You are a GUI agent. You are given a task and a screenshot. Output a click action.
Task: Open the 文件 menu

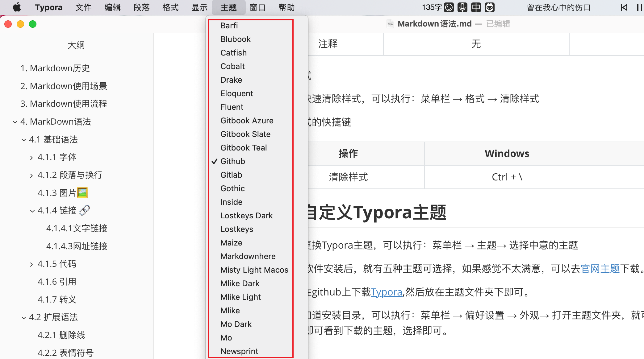[83, 7]
